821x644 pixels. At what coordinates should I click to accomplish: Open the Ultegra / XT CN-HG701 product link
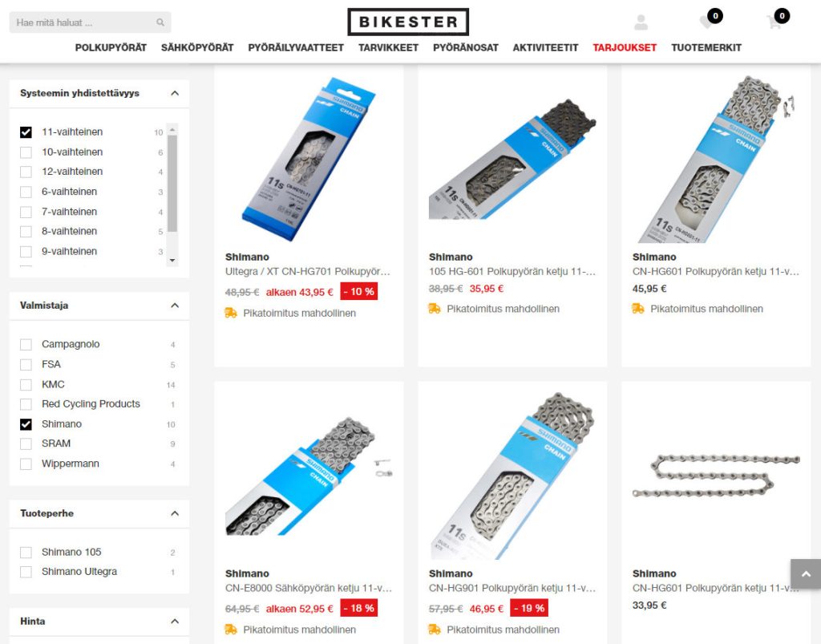coord(307,272)
